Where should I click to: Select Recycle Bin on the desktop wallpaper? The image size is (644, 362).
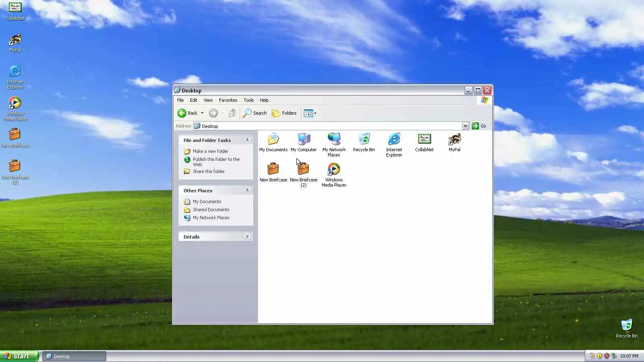pos(627,328)
